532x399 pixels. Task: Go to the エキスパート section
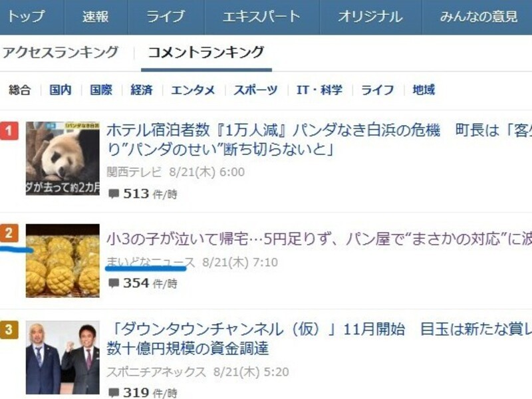click(262, 17)
